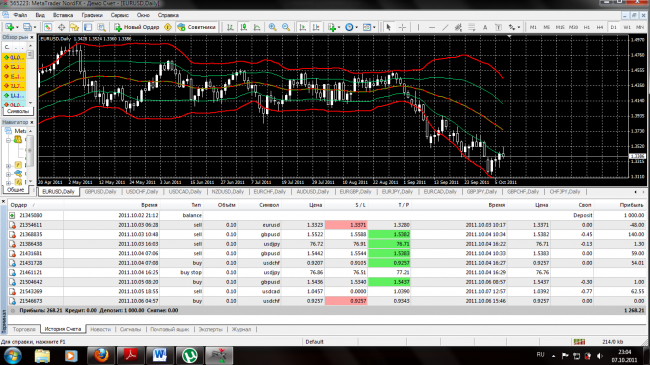Switch chart to line chart icon
Image resolution: width=650 pixels, height=365 pixels.
[257, 27]
